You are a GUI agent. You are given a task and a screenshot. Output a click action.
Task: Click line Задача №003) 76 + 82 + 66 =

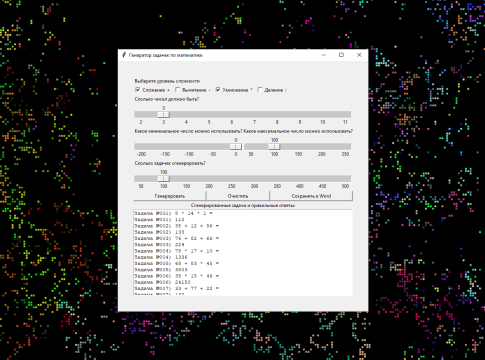[177, 238]
